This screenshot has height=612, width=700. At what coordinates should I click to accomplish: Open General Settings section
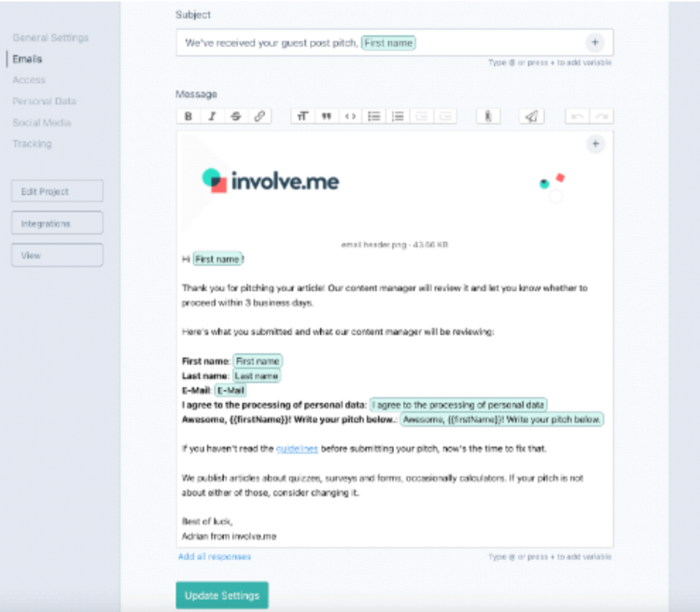50,37
